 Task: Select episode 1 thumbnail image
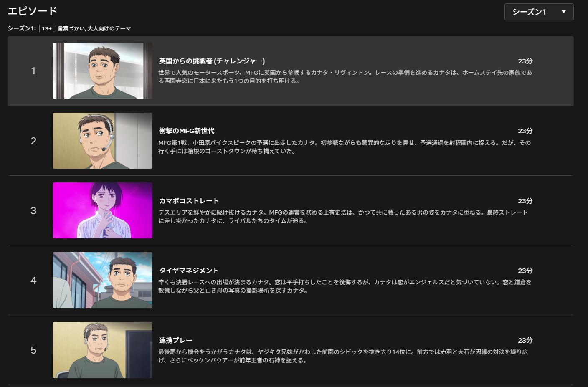click(103, 71)
